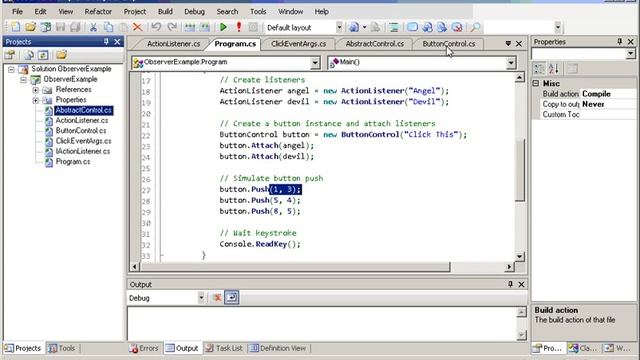Open file using the folder toolbar icon
The height and width of the screenshot is (360, 640).
pos(31,27)
